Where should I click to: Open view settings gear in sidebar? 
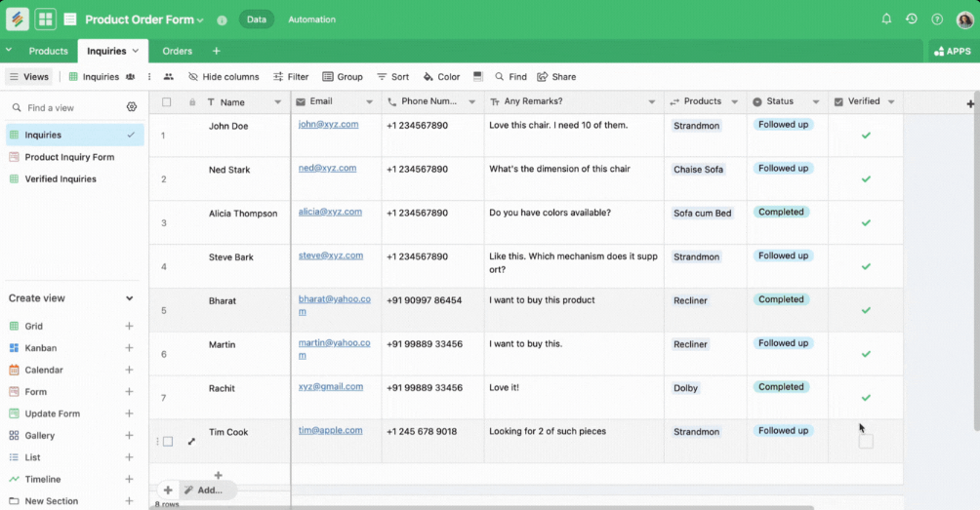point(131,107)
